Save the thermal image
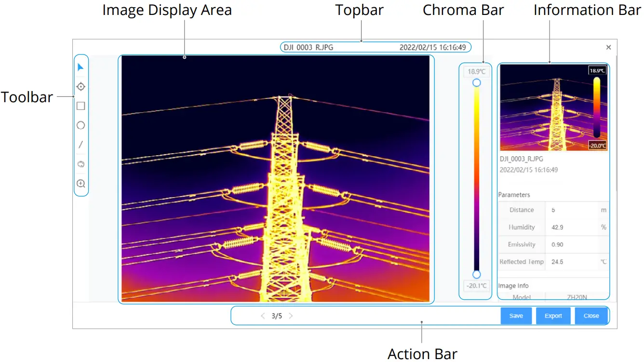Image resolution: width=644 pixels, height=362 pixels. (x=516, y=316)
